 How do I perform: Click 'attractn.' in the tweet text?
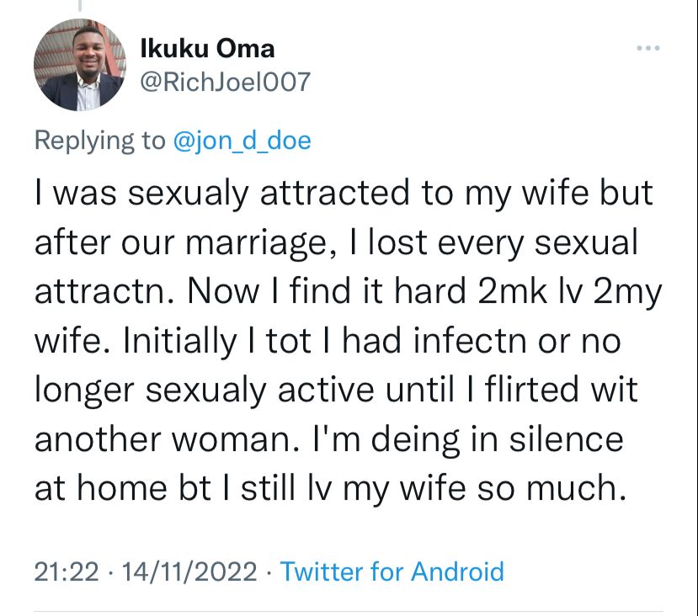104,291
